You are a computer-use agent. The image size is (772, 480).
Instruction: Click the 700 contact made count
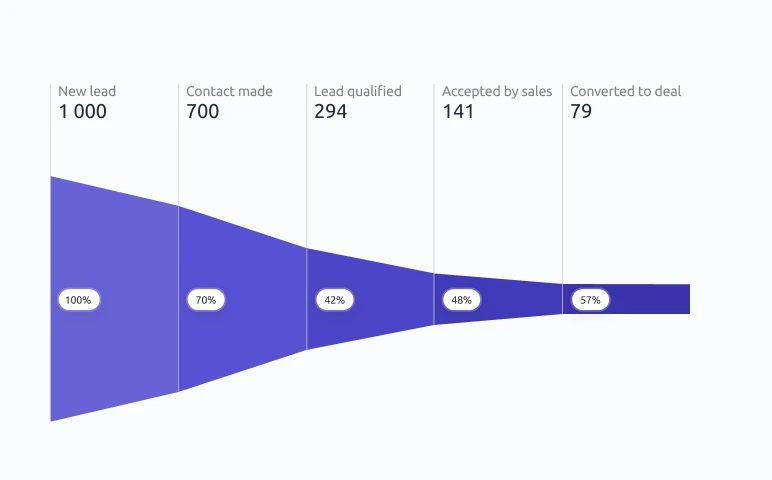click(202, 111)
